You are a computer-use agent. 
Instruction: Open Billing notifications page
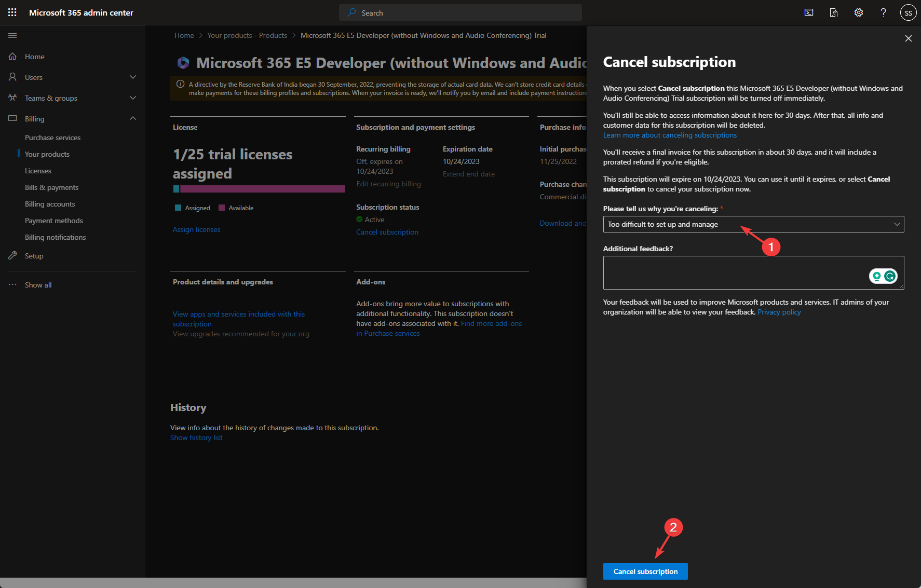pos(56,237)
